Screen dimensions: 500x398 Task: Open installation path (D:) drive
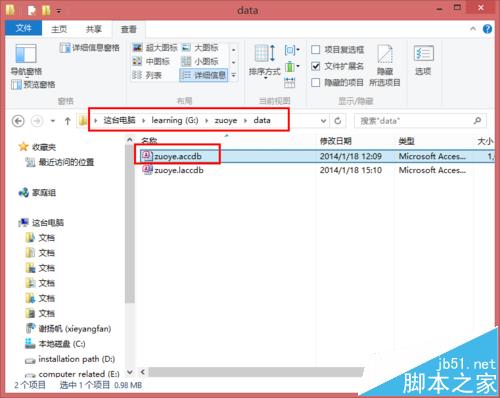coord(70,359)
